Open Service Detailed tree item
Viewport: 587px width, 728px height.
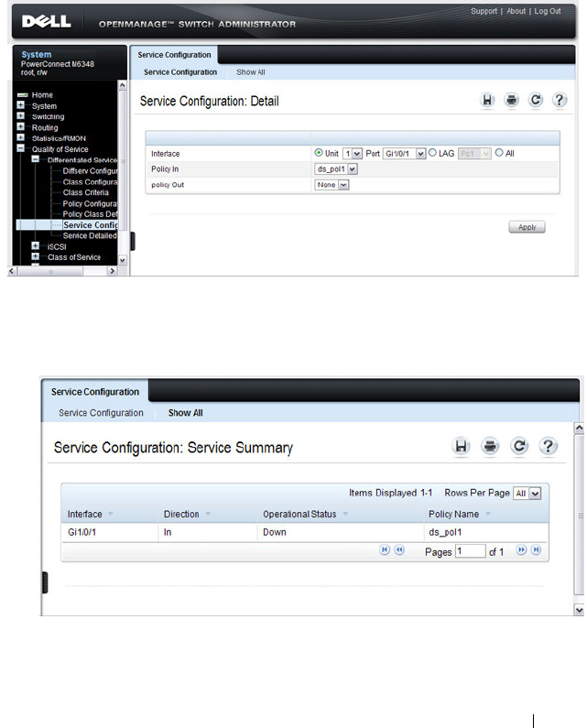tap(90, 236)
